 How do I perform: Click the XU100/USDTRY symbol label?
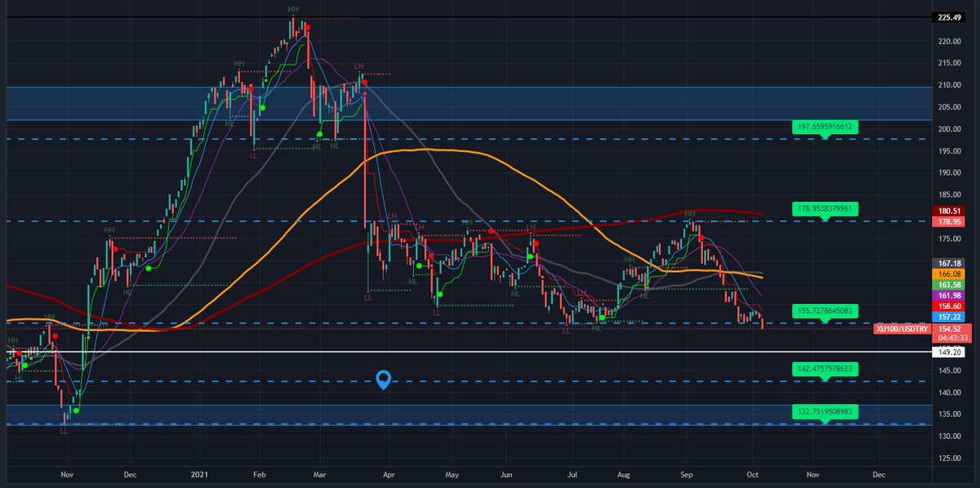point(901,329)
